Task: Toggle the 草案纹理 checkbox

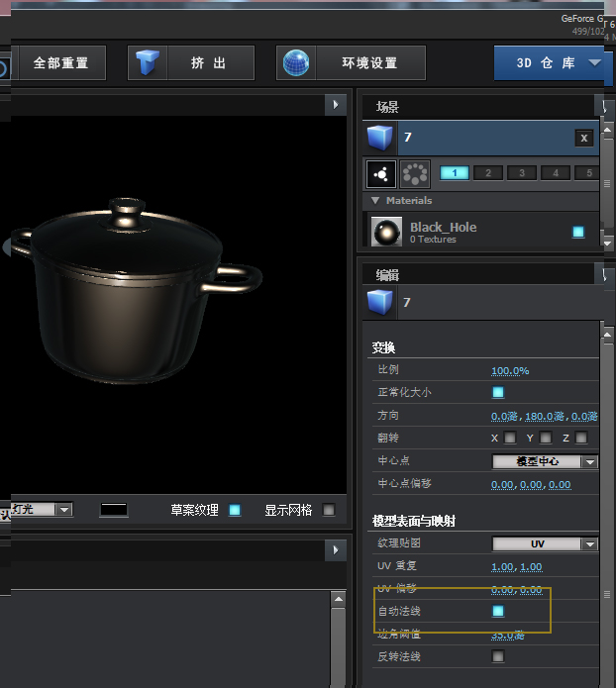Action: click(x=235, y=510)
